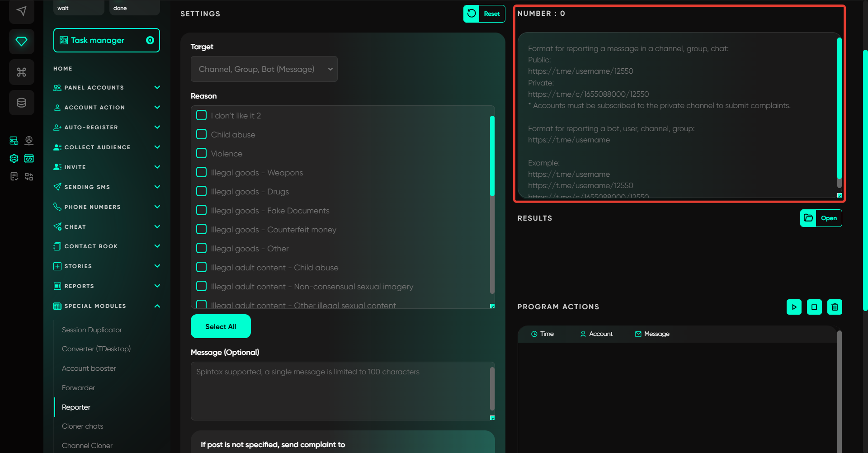The width and height of the screenshot is (868, 453).
Task: Stop the program with the square icon
Action: tap(814, 307)
